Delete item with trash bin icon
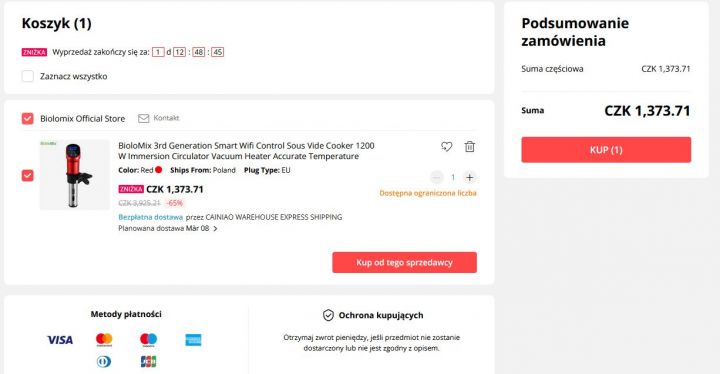 point(469,147)
